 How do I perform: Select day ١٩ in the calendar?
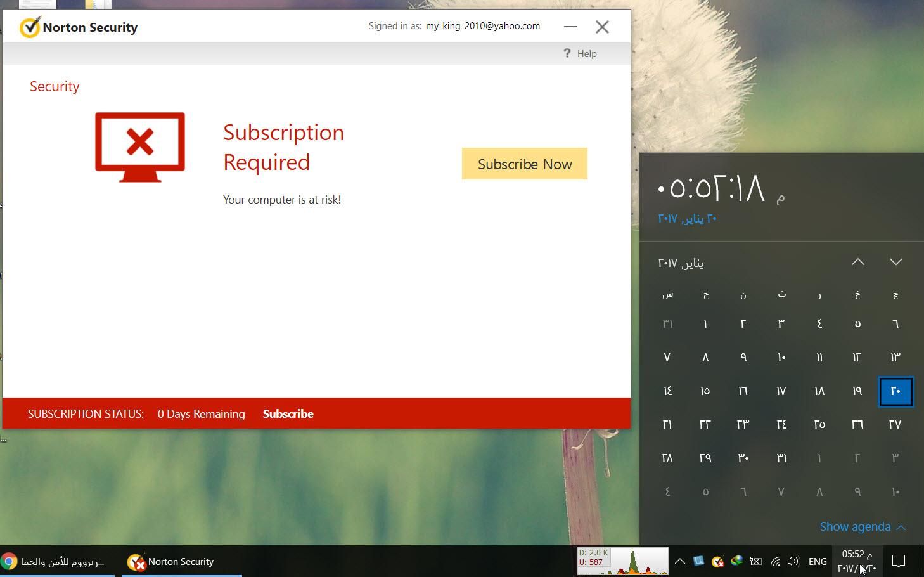pos(857,391)
